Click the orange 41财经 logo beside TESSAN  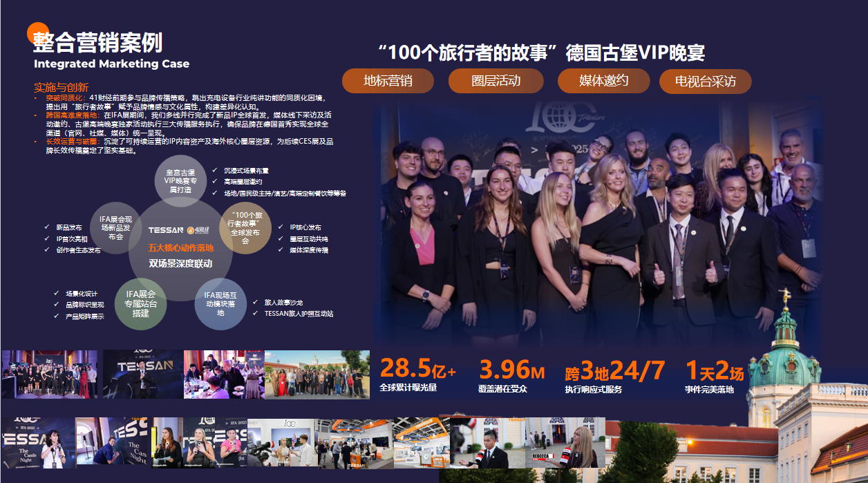tap(198, 230)
